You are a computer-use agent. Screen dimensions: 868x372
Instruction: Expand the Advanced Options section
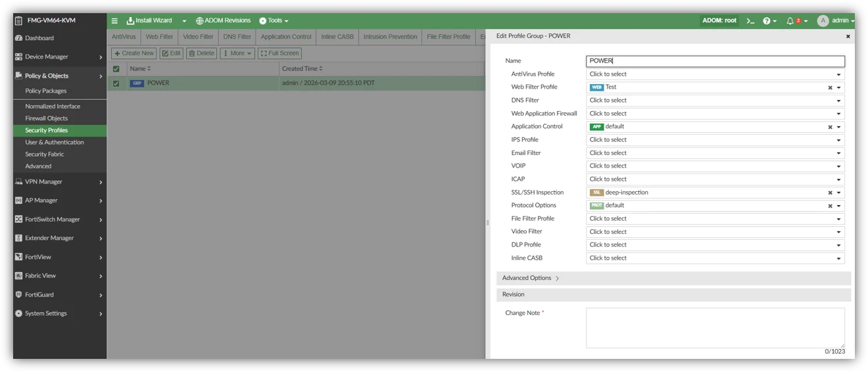674,278
